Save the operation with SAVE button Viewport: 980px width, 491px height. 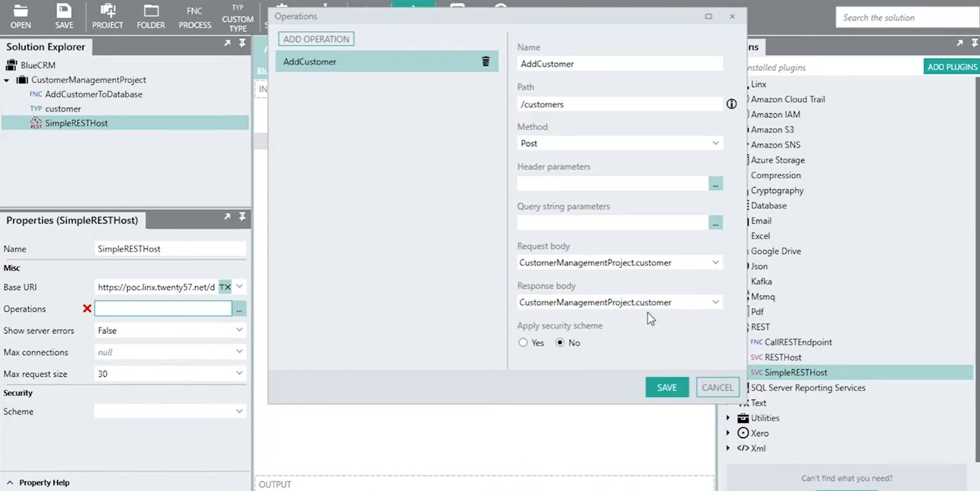coord(667,387)
